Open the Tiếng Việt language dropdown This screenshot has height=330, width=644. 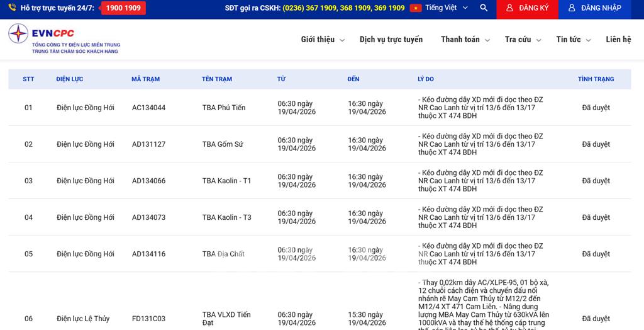[x=447, y=8]
